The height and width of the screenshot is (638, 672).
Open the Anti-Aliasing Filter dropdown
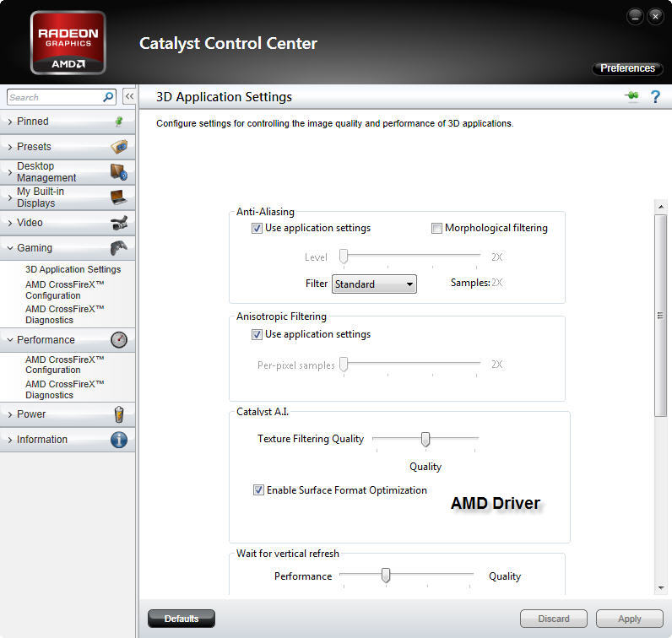pos(374,284)
